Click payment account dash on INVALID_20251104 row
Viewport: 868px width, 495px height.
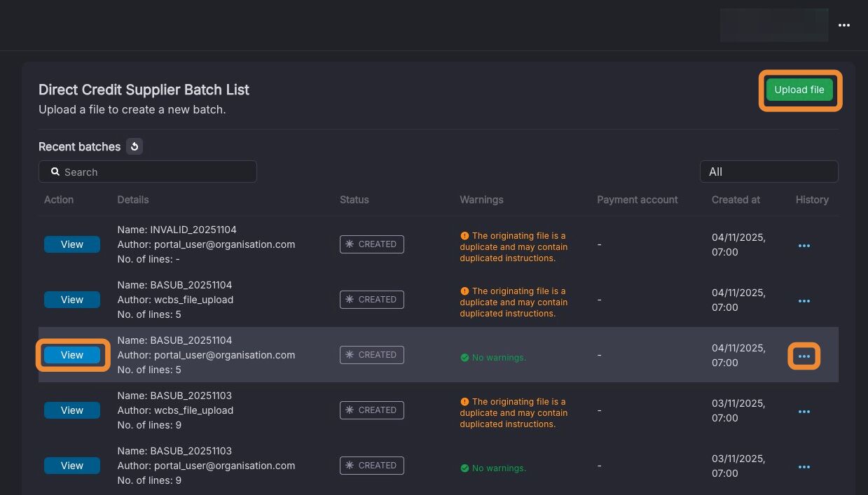[x=599, y=244]
